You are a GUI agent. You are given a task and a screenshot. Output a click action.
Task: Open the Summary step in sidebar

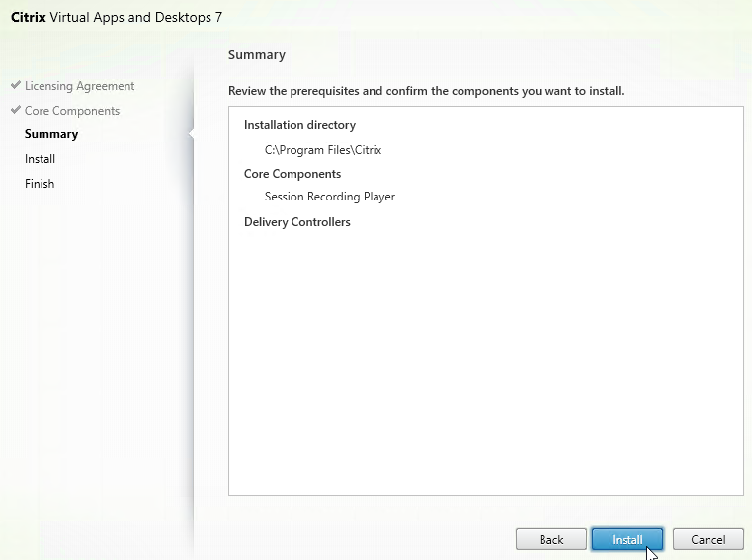coord(51,134)
